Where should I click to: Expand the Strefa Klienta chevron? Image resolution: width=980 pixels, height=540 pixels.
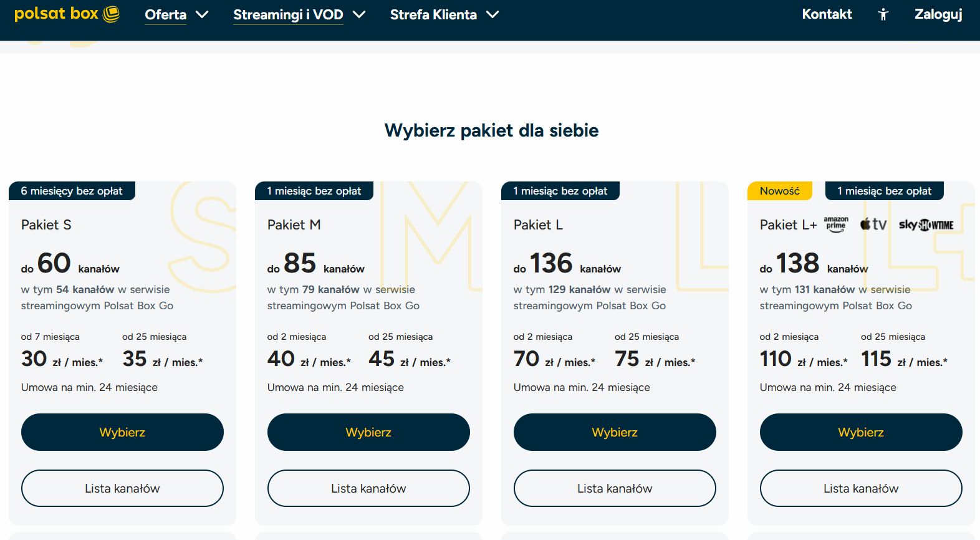coord(492,14)
